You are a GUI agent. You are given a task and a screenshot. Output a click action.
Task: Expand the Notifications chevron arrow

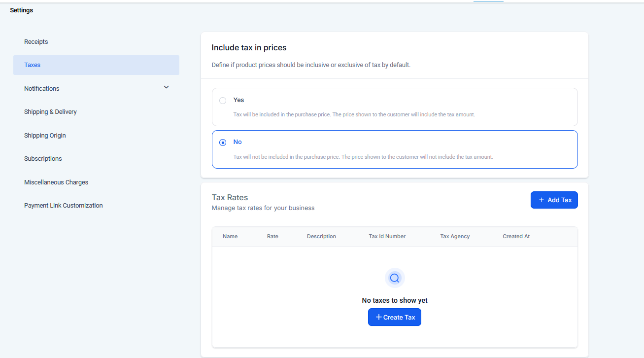pyautogui.click(x=166, y=87)
